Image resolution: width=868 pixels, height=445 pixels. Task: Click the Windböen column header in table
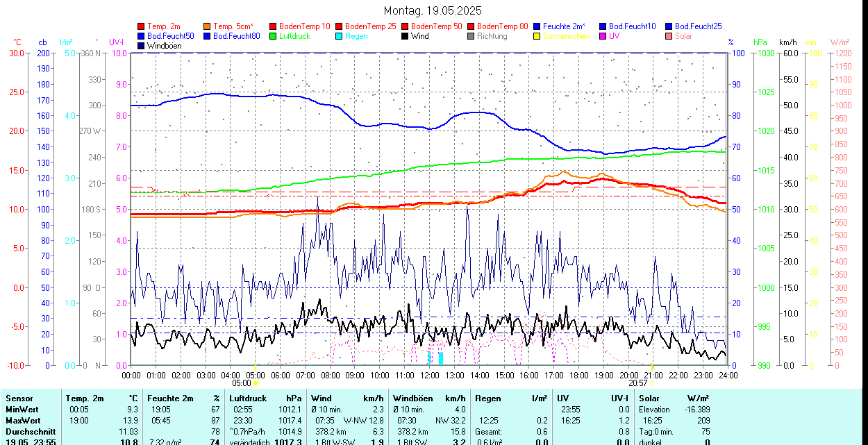pos(412,398)
